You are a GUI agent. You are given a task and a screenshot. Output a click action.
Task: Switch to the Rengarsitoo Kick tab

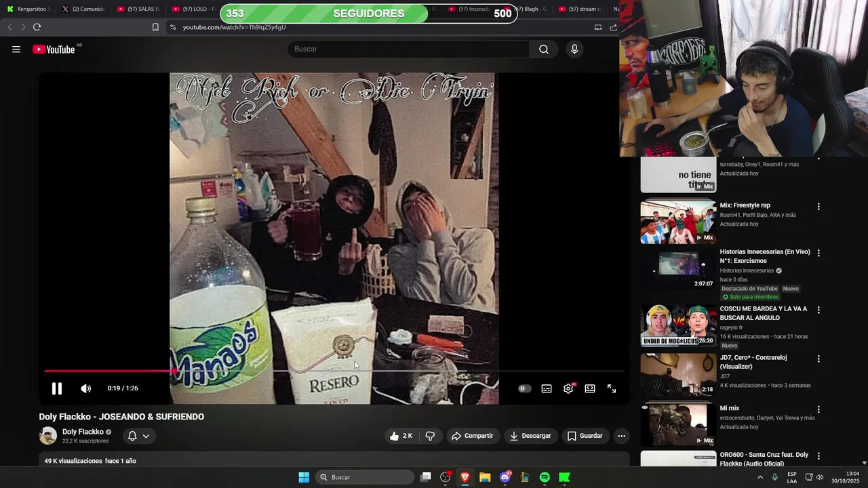coord(27,9)
